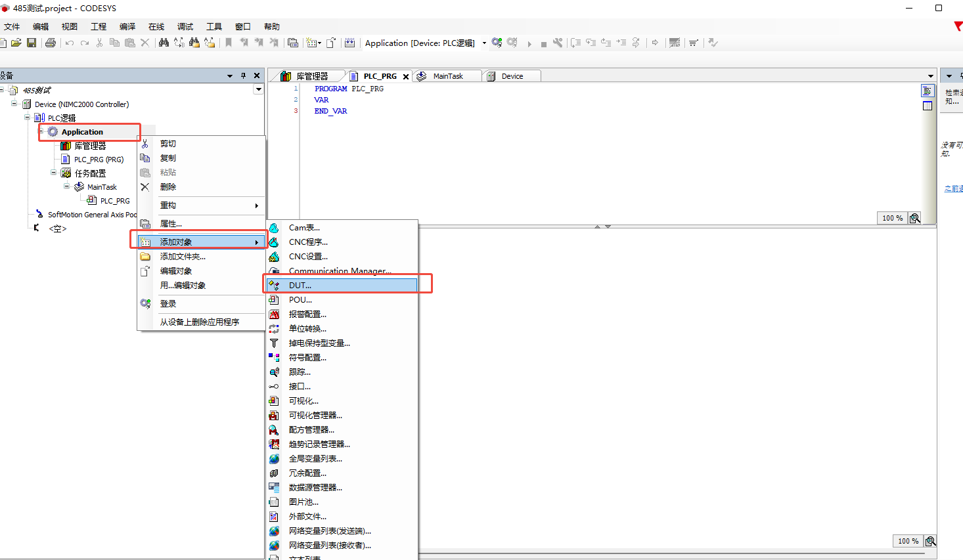Select DUT... from the add object submenu

coord(342,285)
